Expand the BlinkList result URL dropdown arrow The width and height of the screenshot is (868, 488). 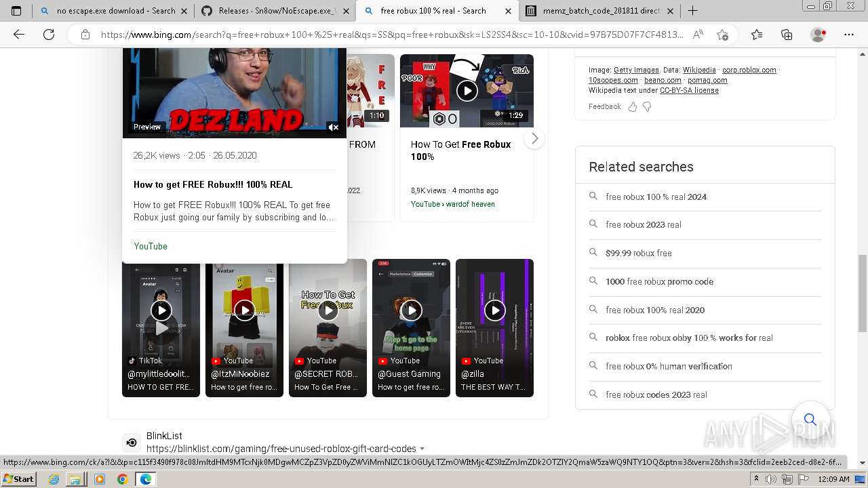coord(422,449)
